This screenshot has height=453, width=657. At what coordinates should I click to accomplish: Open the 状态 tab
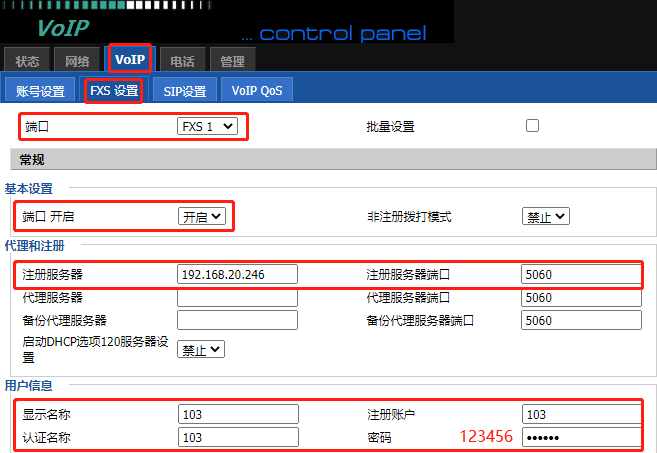27,60
